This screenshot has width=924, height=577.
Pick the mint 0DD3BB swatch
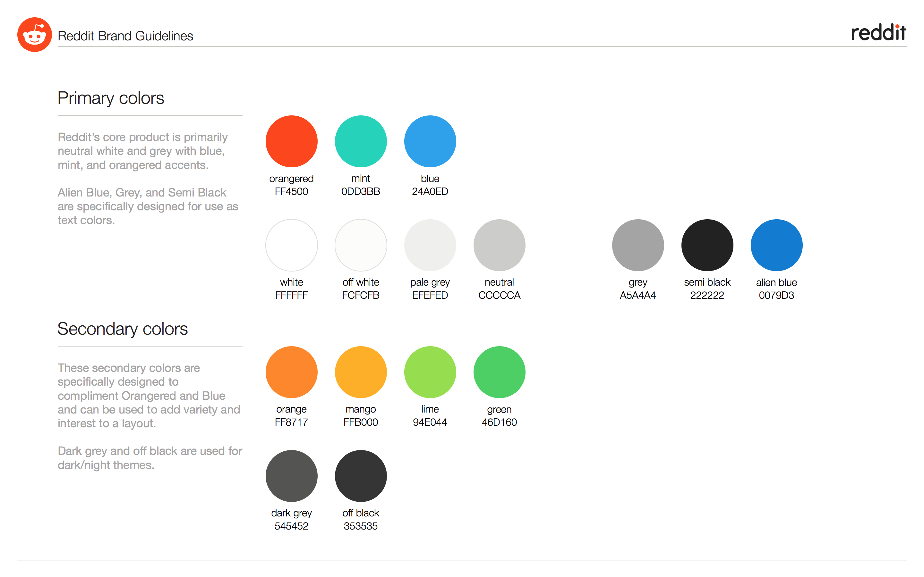(x=360, y=141)
